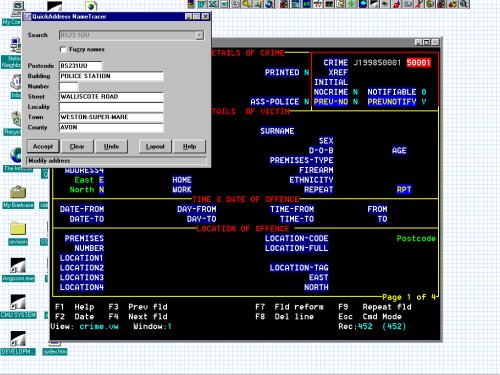Click the LOCATION-TAG field label
Image resolution: width=500 pixels, height=375 pixels.
(299, 268)
